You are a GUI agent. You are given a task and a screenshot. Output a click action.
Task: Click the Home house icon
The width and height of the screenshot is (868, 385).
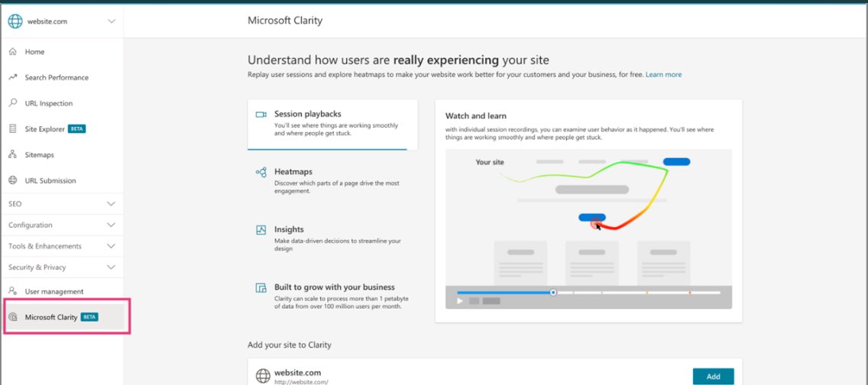tap(13, 51)
